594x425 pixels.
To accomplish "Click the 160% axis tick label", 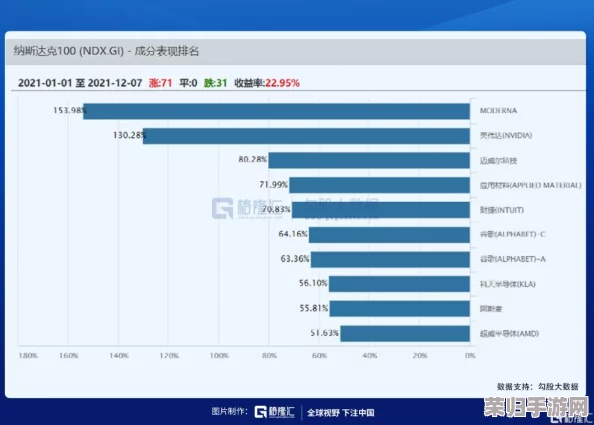I will pyautogui.click(x=68, y=356).
